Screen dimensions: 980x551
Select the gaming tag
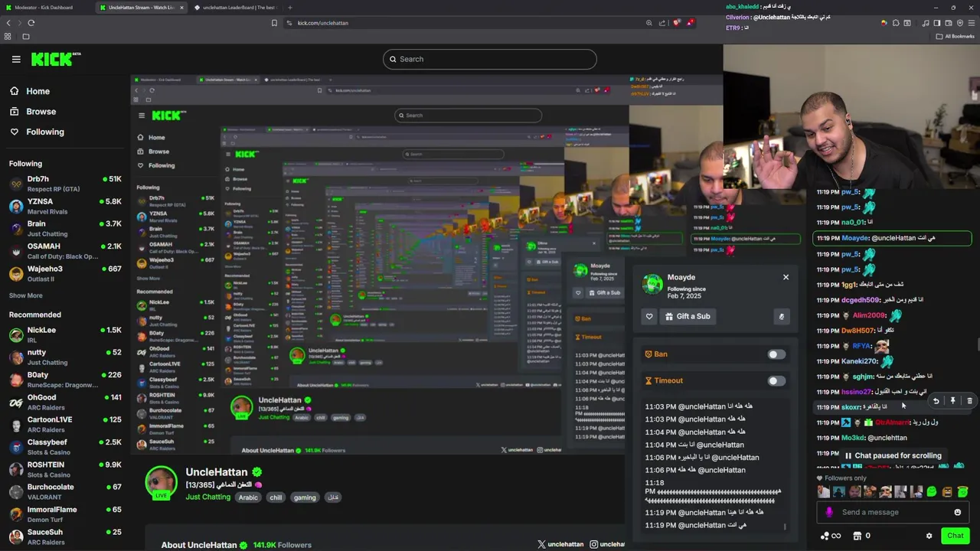pyautogui.click(x=305, y=497)
